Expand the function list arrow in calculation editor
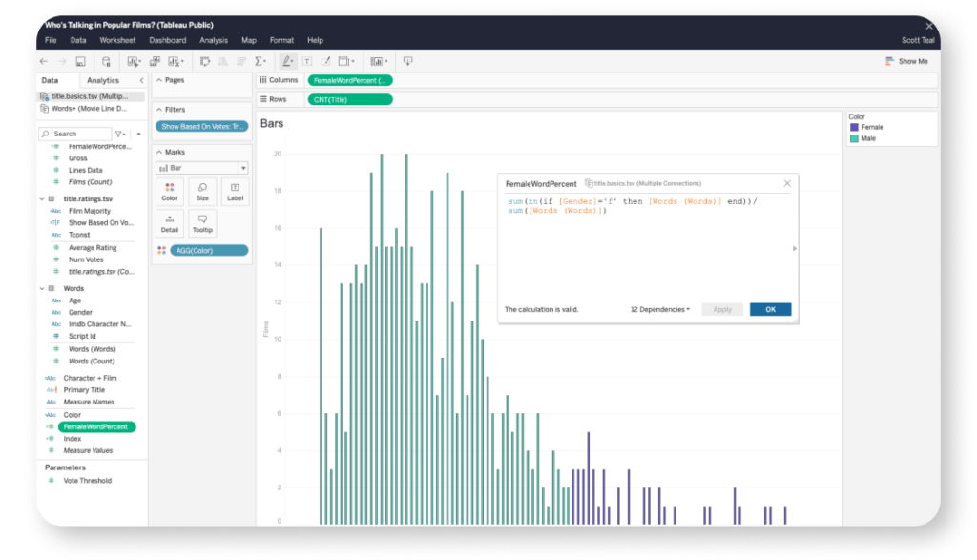The height and width of the screenshot is (560, 977). 795,249
